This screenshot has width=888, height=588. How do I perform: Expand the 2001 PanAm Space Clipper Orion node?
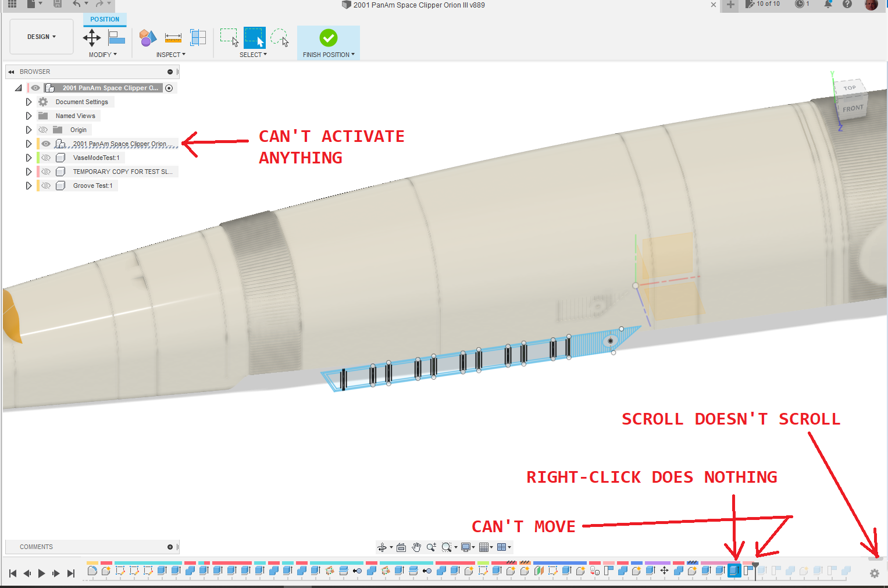click(x=28, y=144)
